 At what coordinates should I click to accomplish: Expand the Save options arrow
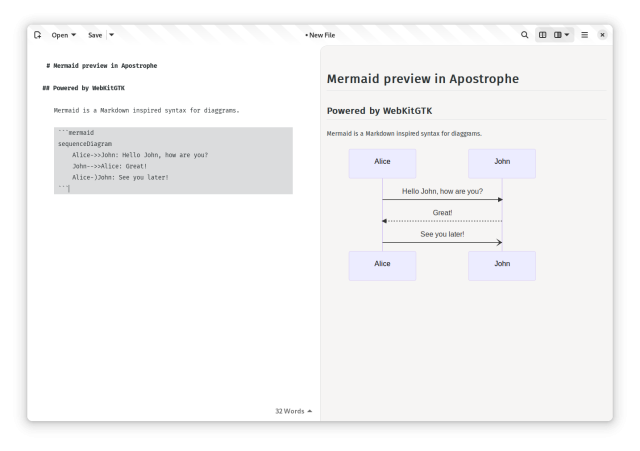tap(111, 35)
